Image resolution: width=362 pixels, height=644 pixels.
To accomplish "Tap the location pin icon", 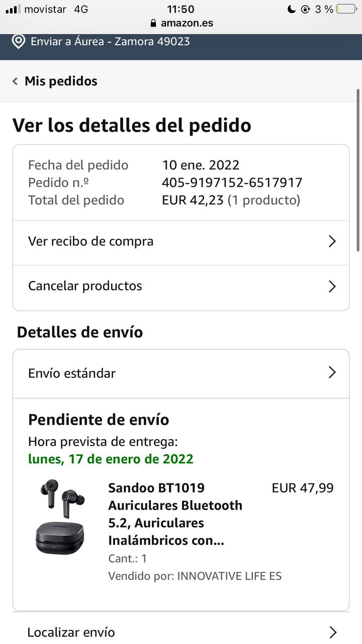I will 19,41.
